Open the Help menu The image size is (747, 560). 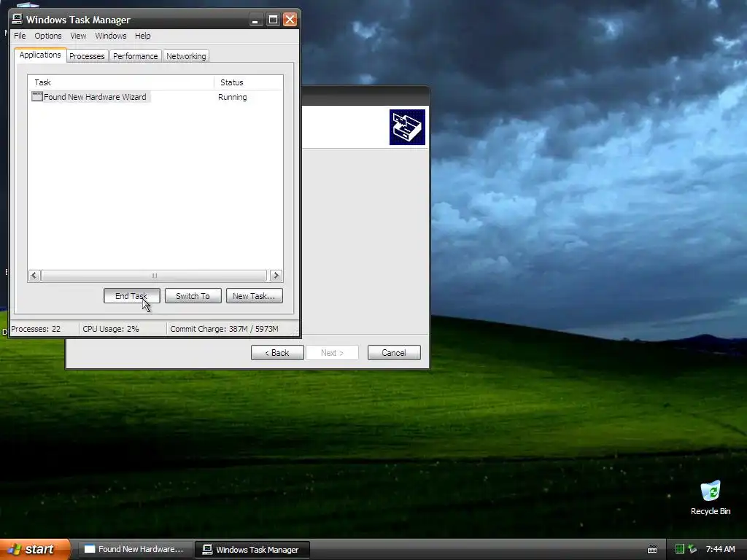tap(142, 36)
